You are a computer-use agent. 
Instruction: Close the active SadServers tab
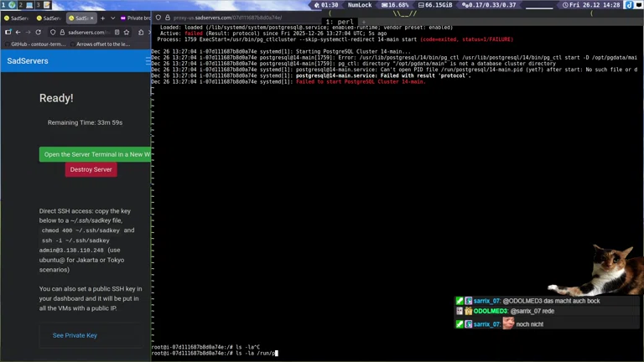(92, 18)
